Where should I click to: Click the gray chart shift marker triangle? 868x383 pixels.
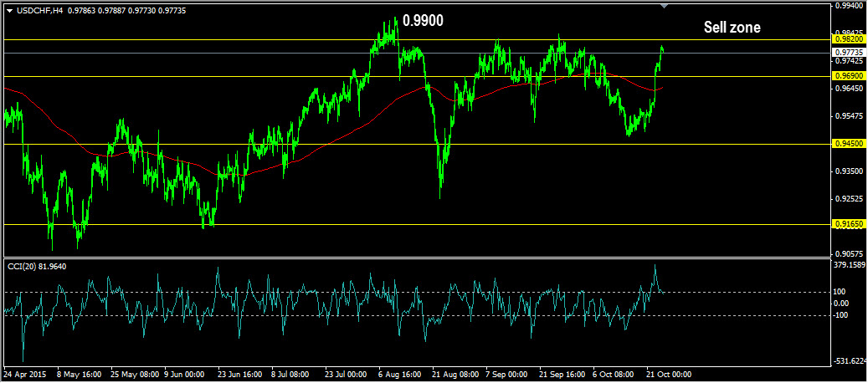665,6
